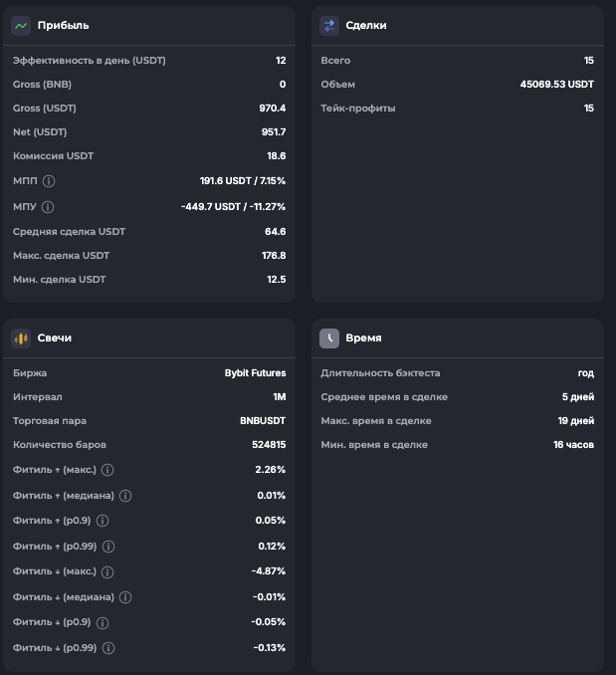Screen dimensions: 616x675
Task: Show info for Фитиль ↑ (макс.)
Action: pos(107,470)
